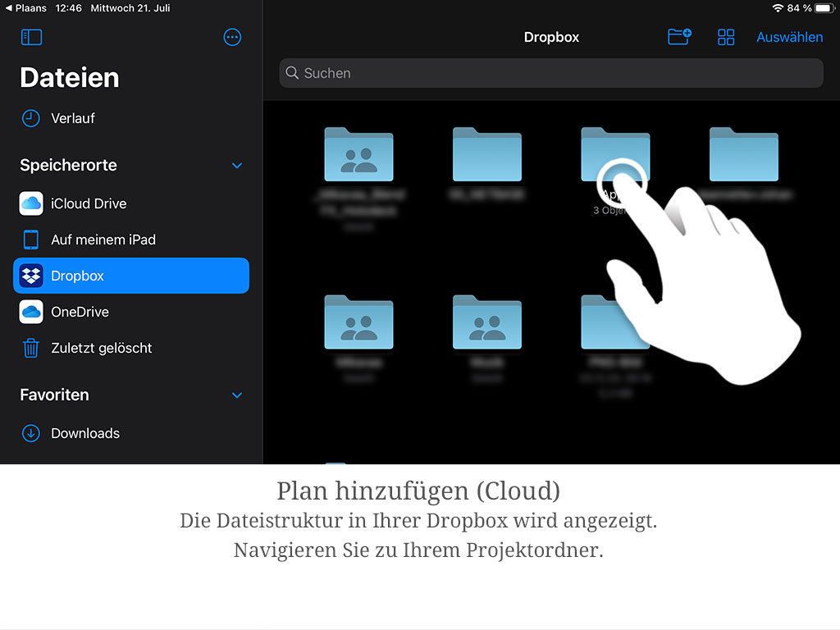This screenshot has width=840, height=630.
Task: Create new folder with plus icon
Action: coord(679,37)
